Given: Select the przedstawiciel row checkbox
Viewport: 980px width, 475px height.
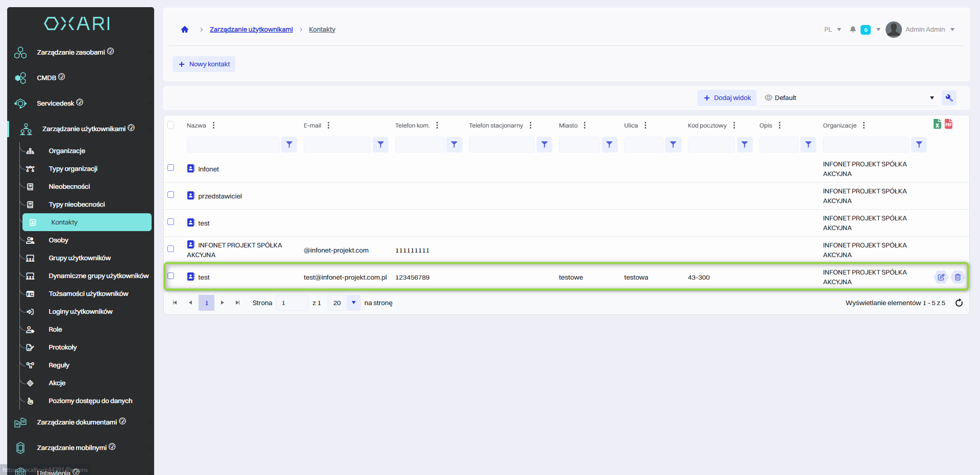Looking at the screenshot, I should pos(171,195).
